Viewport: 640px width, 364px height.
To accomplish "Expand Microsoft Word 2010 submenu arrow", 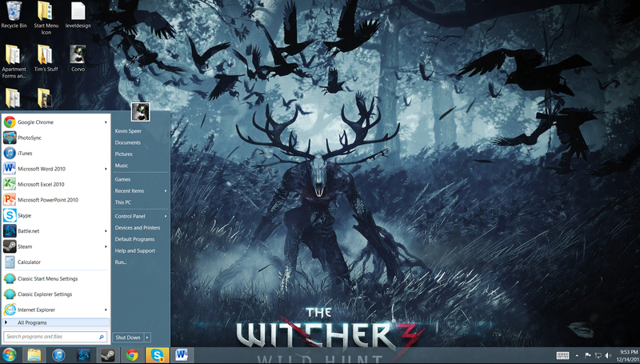I will (x=106, y=169).
